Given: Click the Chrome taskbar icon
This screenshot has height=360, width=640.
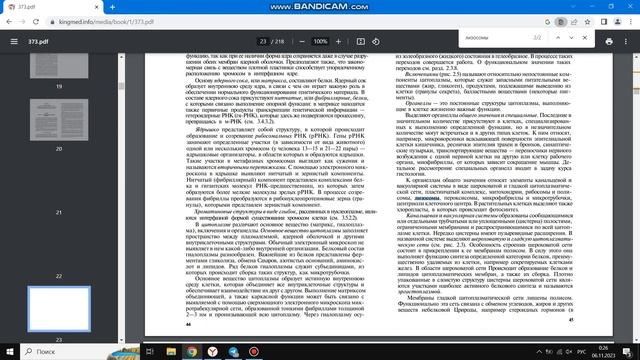Looking at the screenshot, I should pyautogui.click(x=192, y=351).
